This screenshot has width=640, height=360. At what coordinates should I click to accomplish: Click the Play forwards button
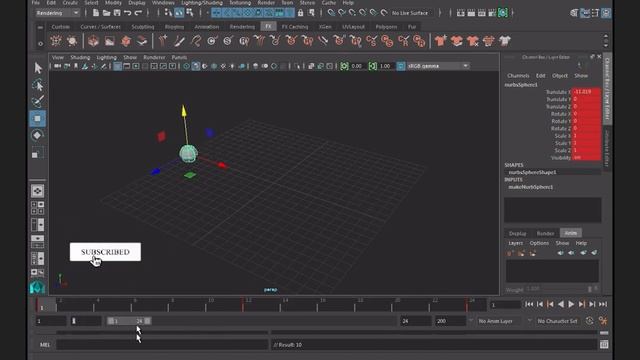click(571, 304)
